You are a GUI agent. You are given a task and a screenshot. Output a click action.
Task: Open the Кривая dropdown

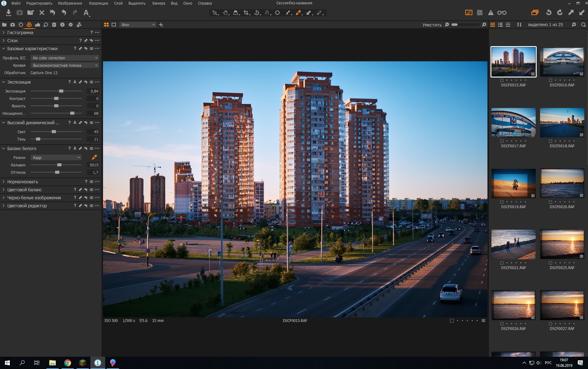65,65
